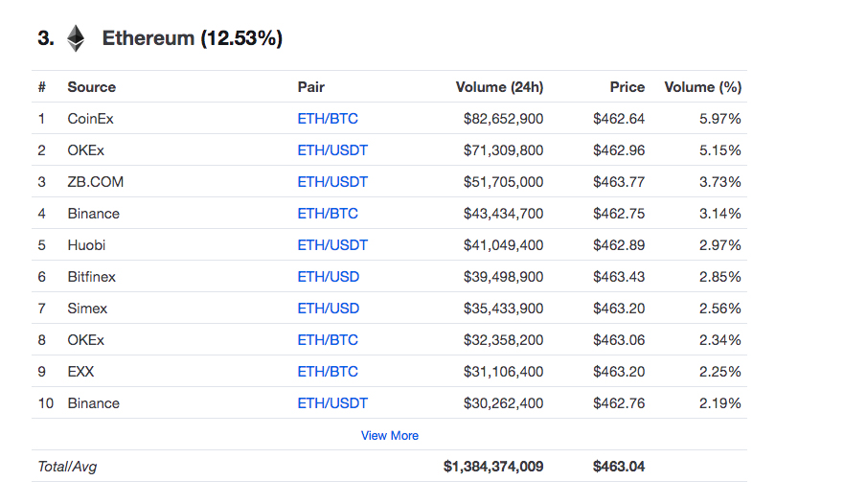Select the Simex source name
Image resolution: width=844 pixels, height=504 pixels.
[87, 309]
